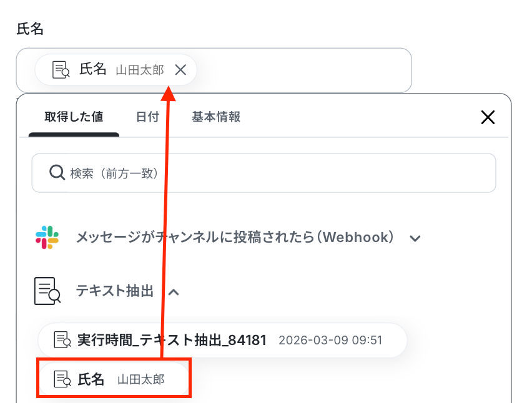Click the テキスト抽出 document-search icon
532x403 pixels.
47,291
